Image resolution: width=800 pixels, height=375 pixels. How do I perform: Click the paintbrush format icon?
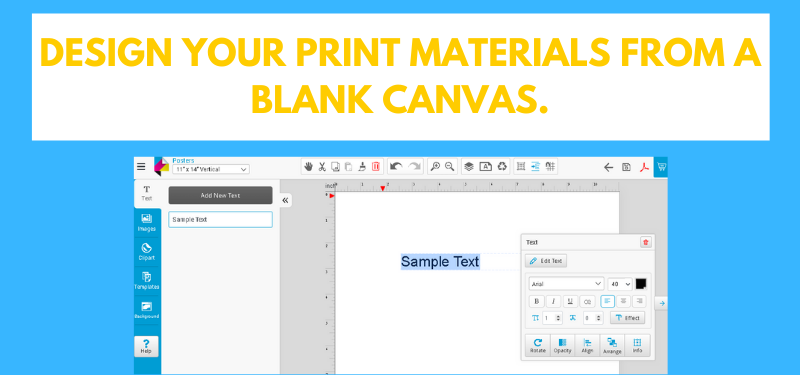(x=362, y=166)
